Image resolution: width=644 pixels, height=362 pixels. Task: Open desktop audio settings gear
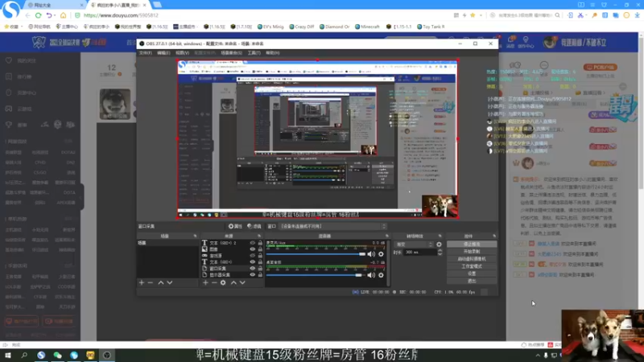pyautogui.click(x=381, y=275)
